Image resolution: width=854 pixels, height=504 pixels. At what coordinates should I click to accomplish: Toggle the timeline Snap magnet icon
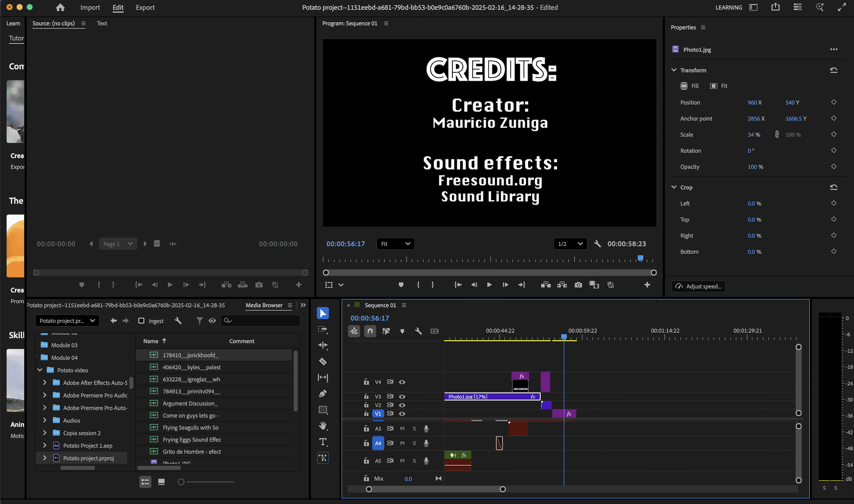[370, 331]
